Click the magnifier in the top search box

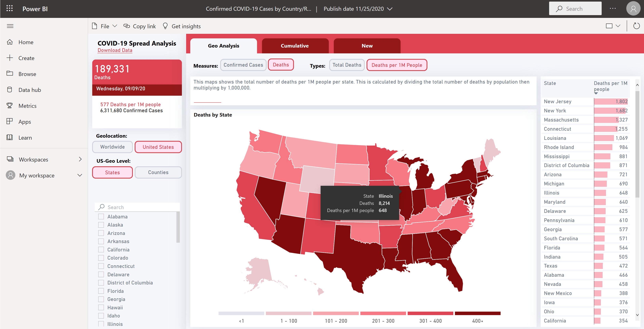[559, 9]
